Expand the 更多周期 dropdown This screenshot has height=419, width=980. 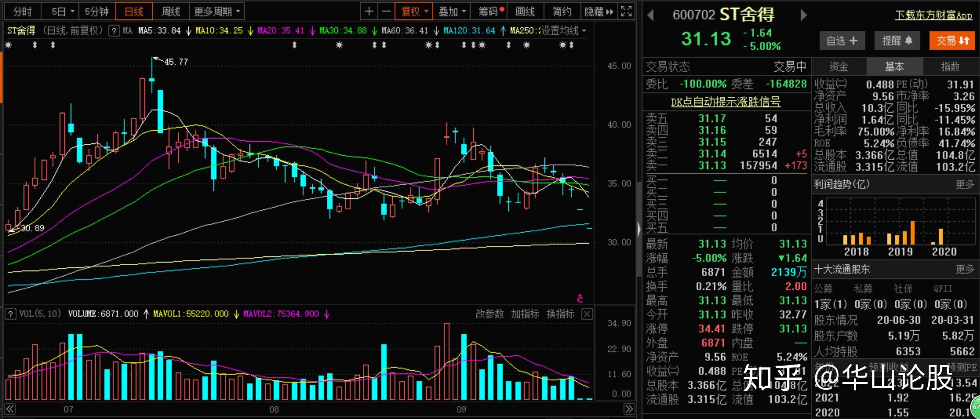217,12
